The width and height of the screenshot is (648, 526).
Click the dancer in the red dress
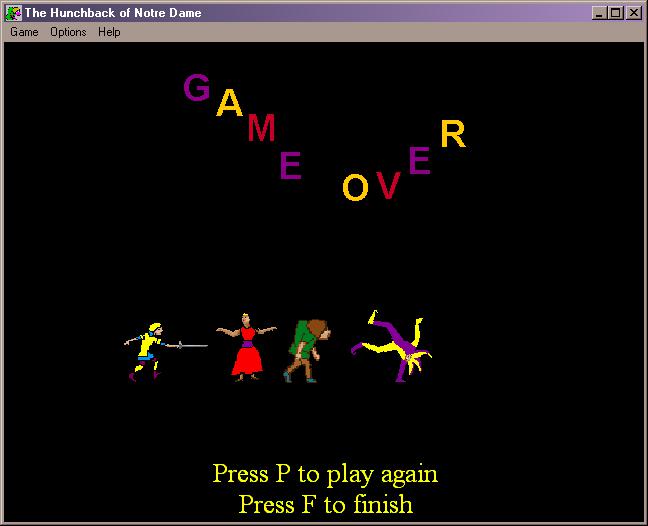pos(247,347)
